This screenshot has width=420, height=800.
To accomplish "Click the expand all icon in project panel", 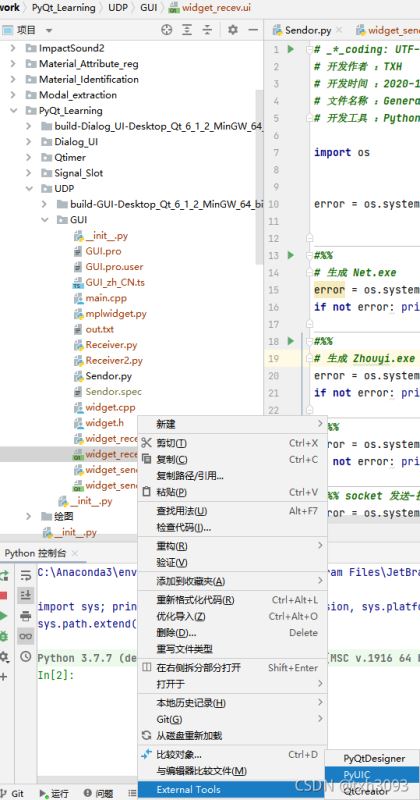I will point(187,30).
